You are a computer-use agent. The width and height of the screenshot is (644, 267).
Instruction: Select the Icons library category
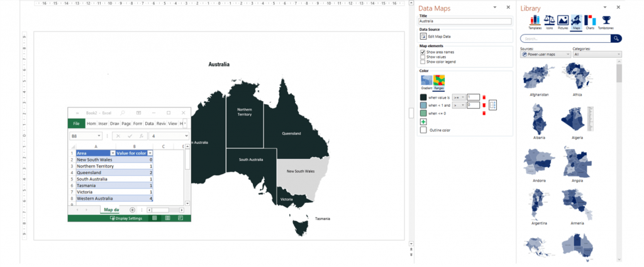[549, 21]
